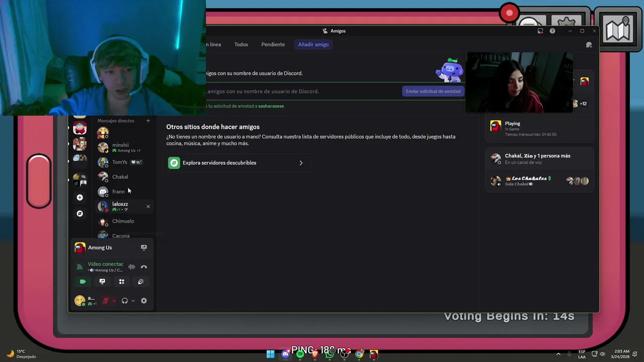644x362 pixels.
Task: Close the laloxzz direct message
Action: click(x=148, y=207)
